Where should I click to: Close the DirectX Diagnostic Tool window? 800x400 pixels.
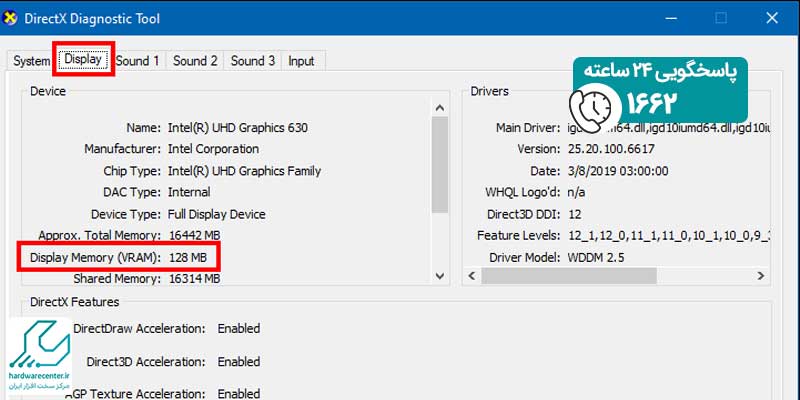(772, 18)
